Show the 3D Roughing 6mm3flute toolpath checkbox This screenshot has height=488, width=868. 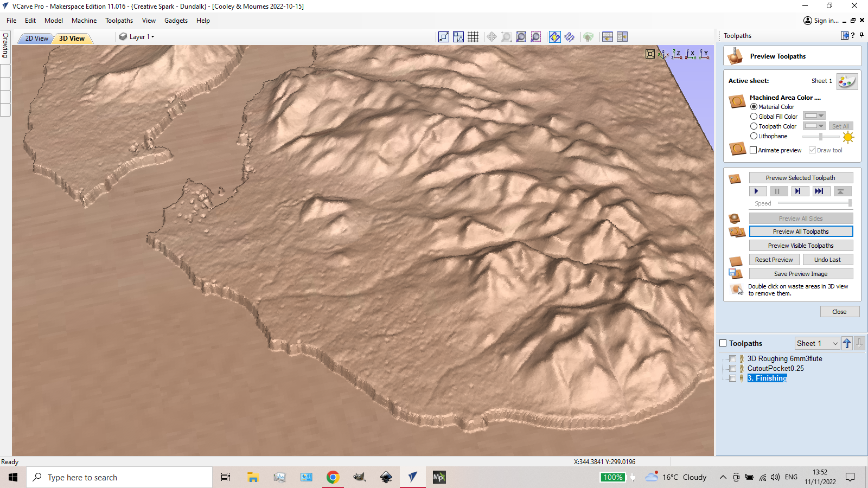click(733, 358)
